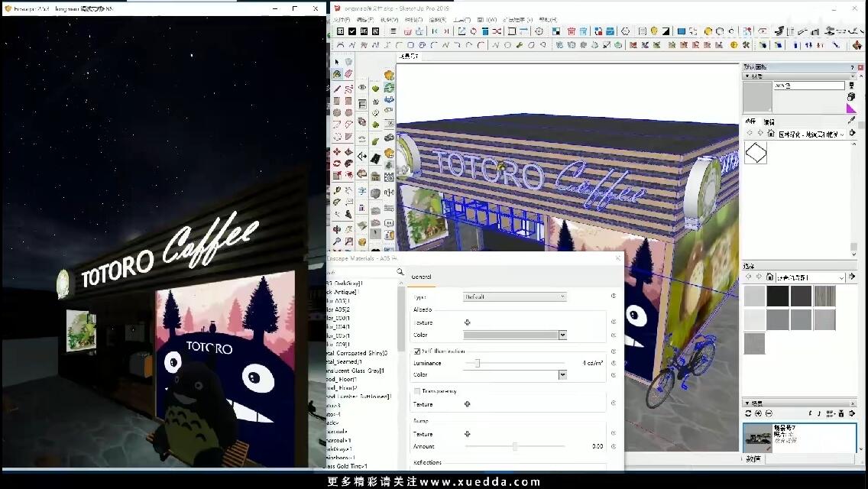Choose the Eraser tool
The height and width of the screenshot is (489, 868).
pyautogui.click(x=348, y=73)
